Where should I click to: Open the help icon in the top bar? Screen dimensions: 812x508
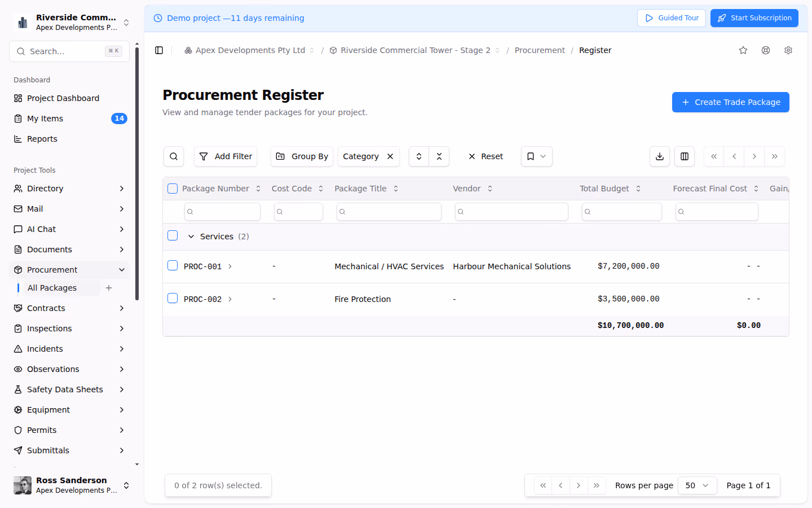click(765, 50)
